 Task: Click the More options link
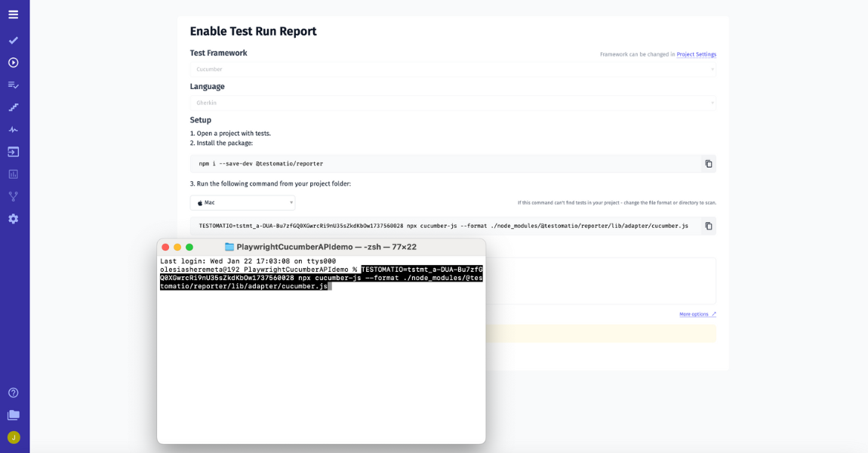click(x=697, y=314)
